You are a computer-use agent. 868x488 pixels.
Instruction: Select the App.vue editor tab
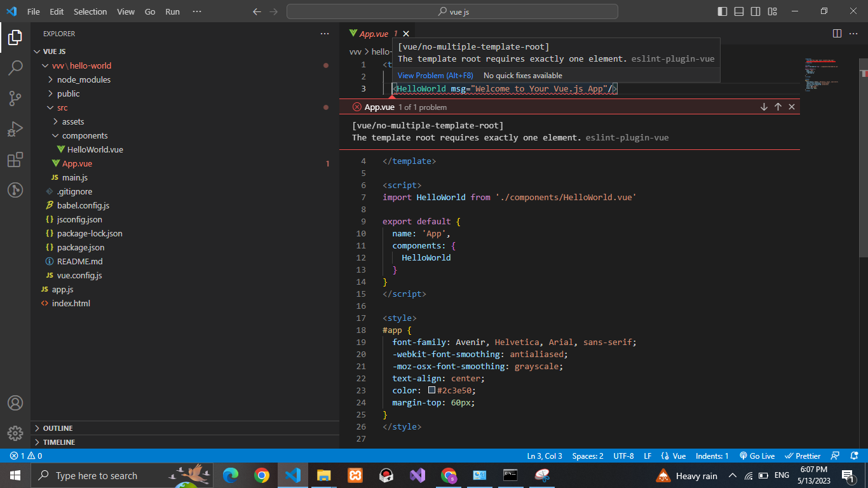pyautogui.click(x=374, y=34)
